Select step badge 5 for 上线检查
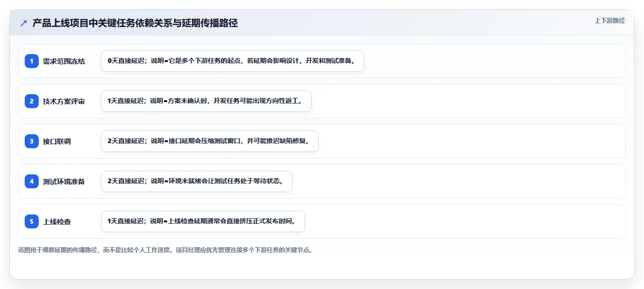Viewport: 644px width, 289px height. tap(32, 221)
